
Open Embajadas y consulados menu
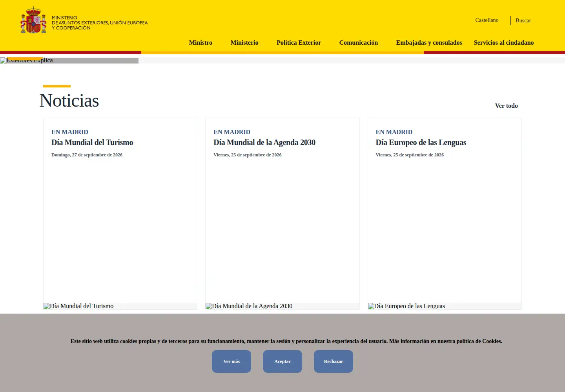pyautogui.click(x=429, y=43)
